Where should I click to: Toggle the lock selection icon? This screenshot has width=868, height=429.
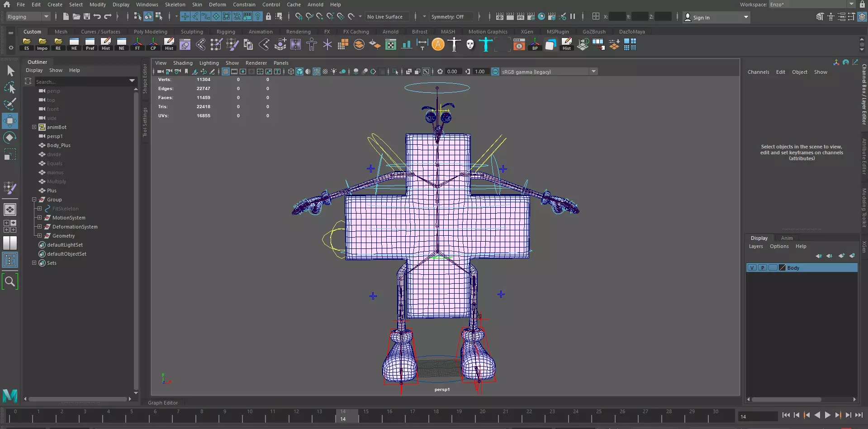[x=268, y=17]
